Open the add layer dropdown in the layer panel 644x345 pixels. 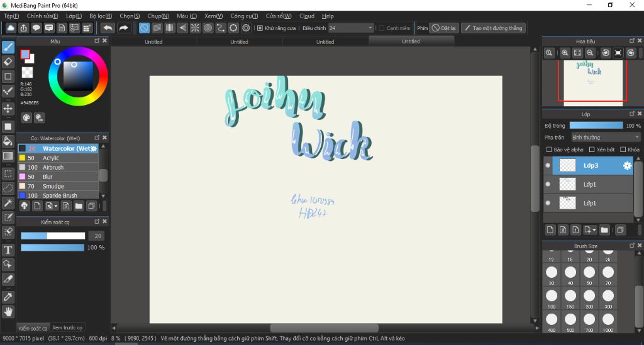pos(590,230)
